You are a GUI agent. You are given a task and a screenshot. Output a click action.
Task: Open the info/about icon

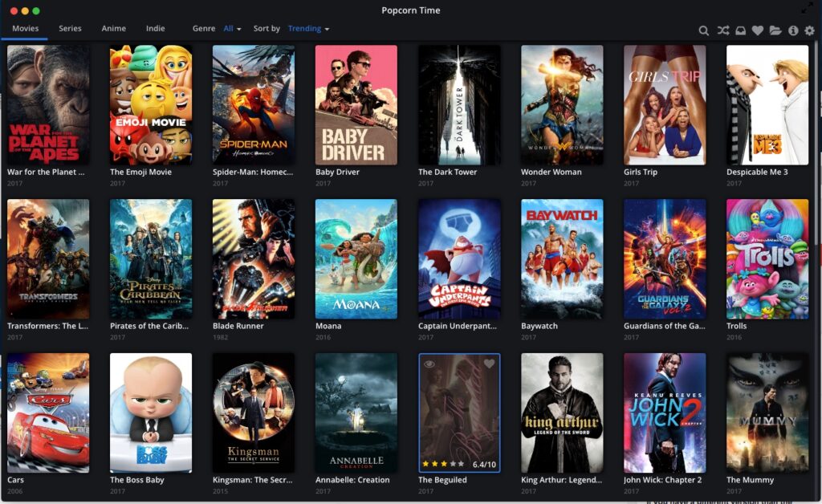pos(793,30)
